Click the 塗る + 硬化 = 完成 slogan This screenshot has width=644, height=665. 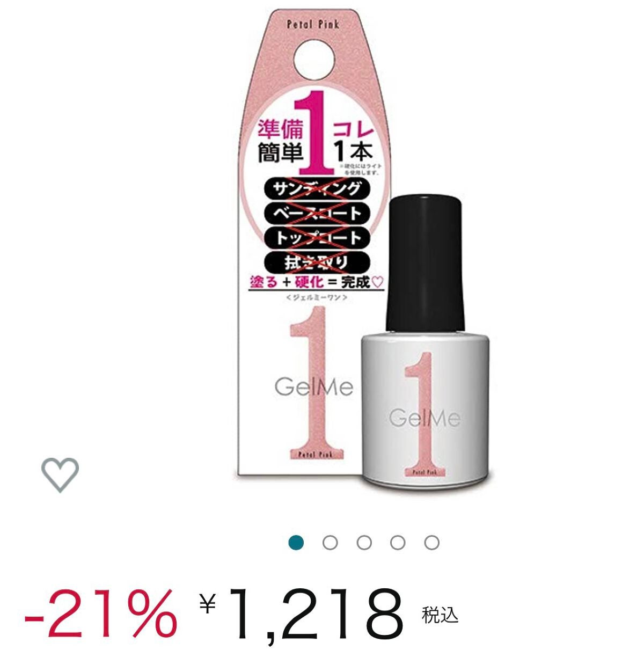tap(317, 282)
